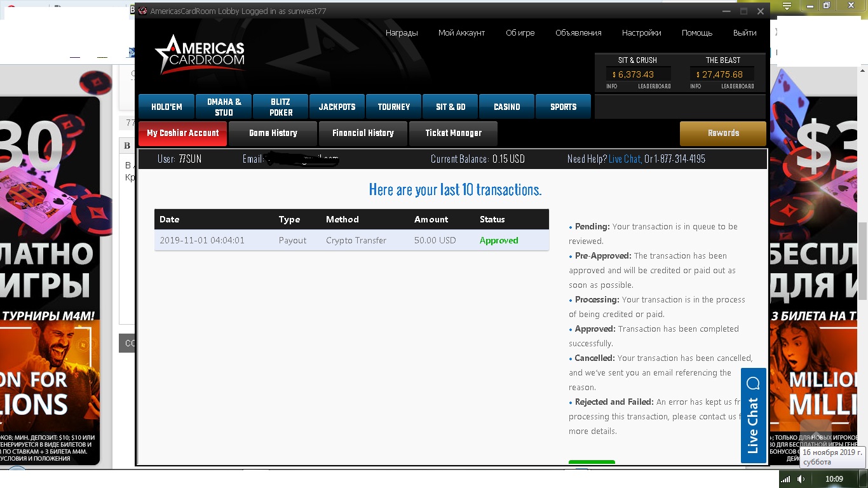Open the Ticket Manager tab
868x488 pixels.
click(453, 133)
